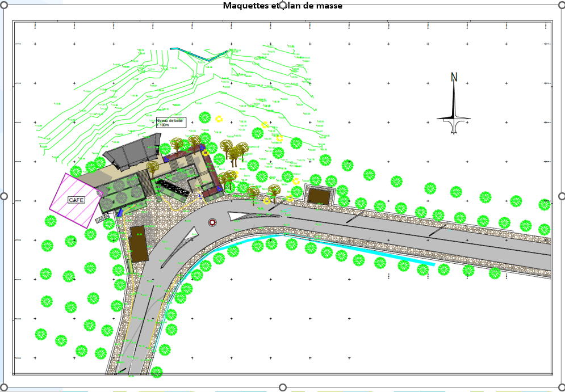Click the red roundabout circle marker
Screen dimensions: 565x392
tap(212, 222)
